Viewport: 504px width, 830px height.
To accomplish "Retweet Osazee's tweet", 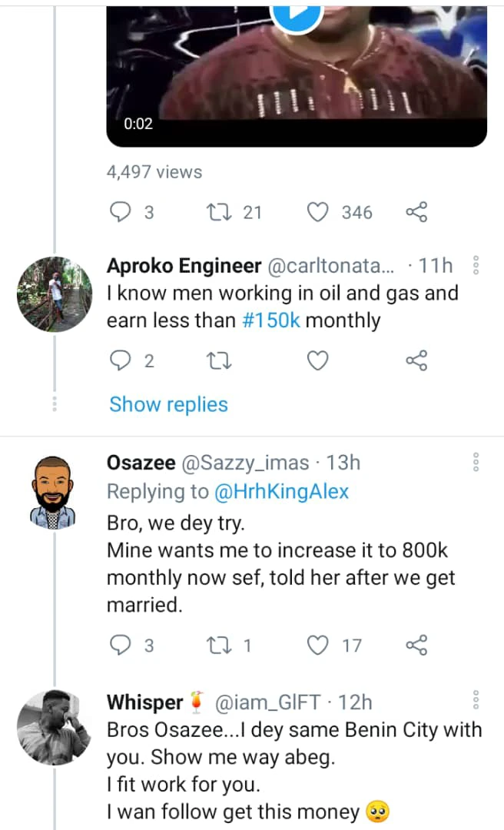I will click(x=219, y=646).
